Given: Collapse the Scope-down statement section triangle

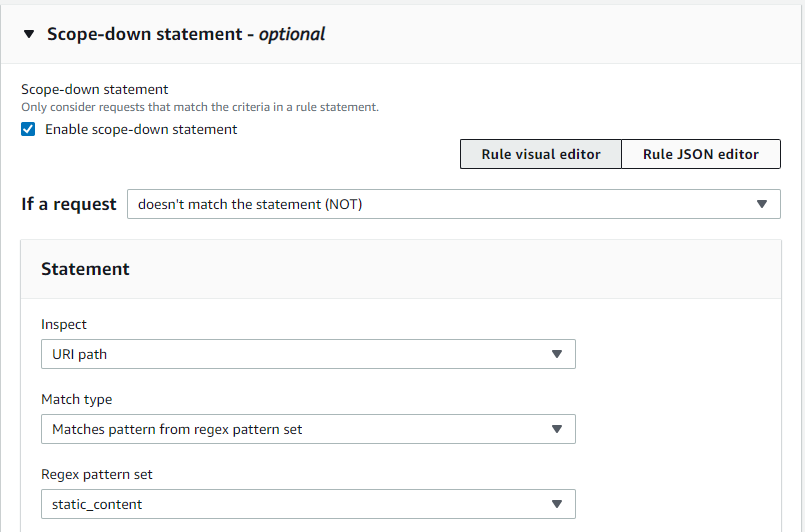Looking at the screenshot, I should coord(29,34).
